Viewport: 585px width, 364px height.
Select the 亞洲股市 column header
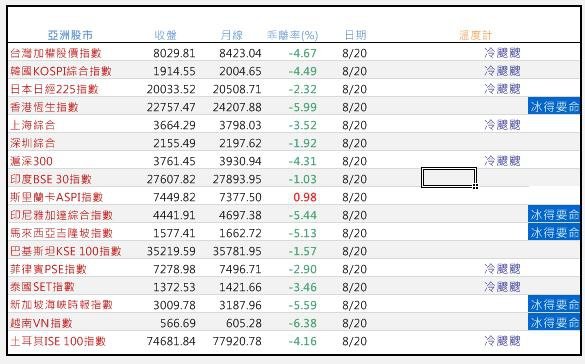click(70, 35)
